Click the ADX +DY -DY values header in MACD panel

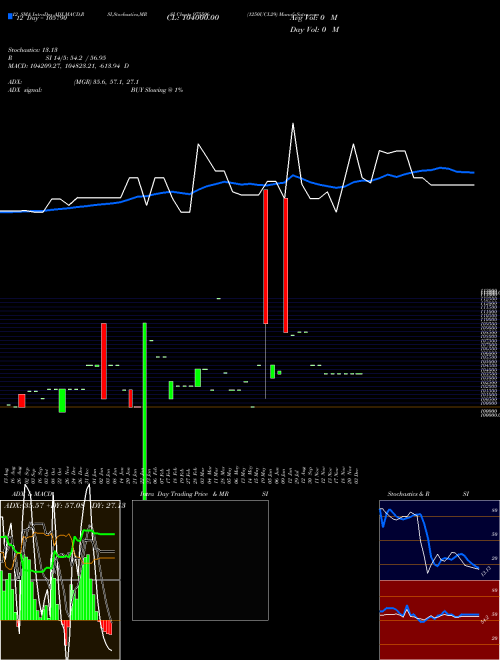point(65,506)
